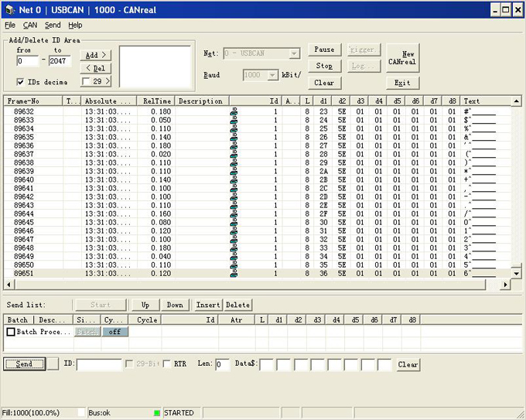Click the ID input field next to Send
The image size is (526, 420).
(x=99, y=364)
